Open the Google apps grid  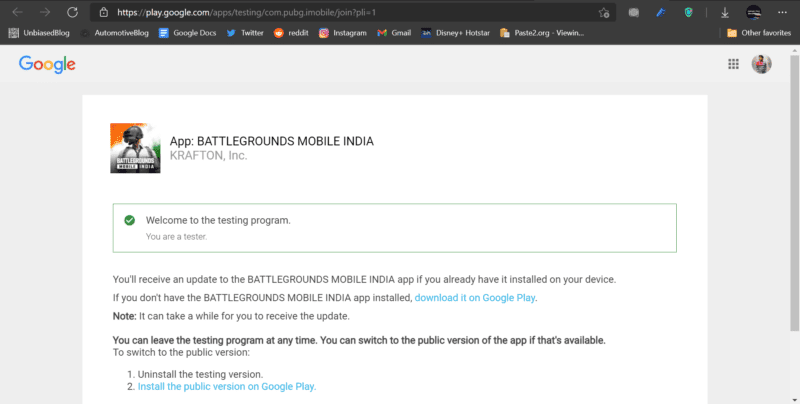[x=733, y=64]
